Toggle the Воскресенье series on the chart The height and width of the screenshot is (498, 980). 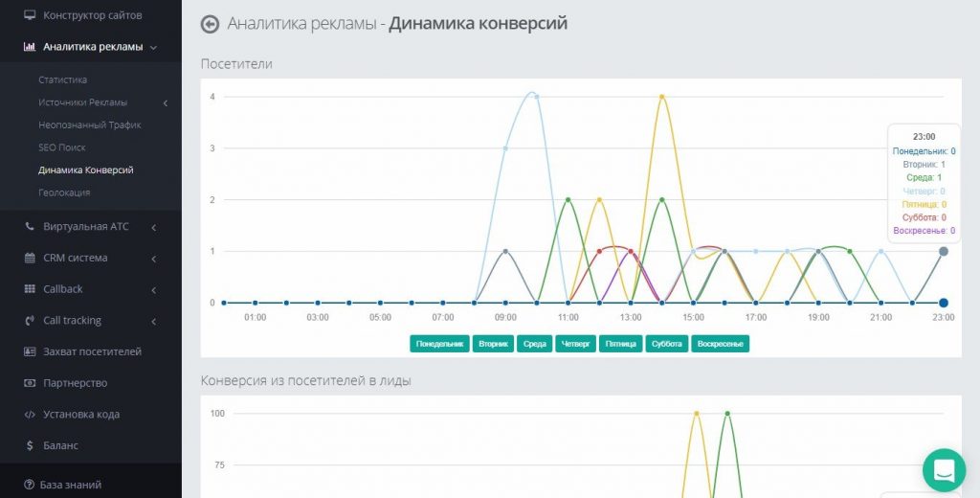click(x=720, y=344)
